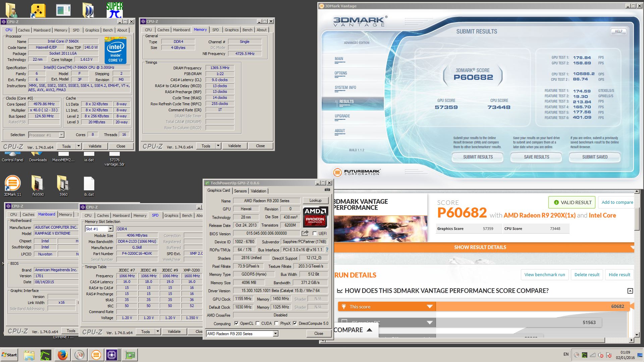644x362 pixels.
Task: Click the AMD Radeon Graphics logo
Action: [x=315, y=217]
